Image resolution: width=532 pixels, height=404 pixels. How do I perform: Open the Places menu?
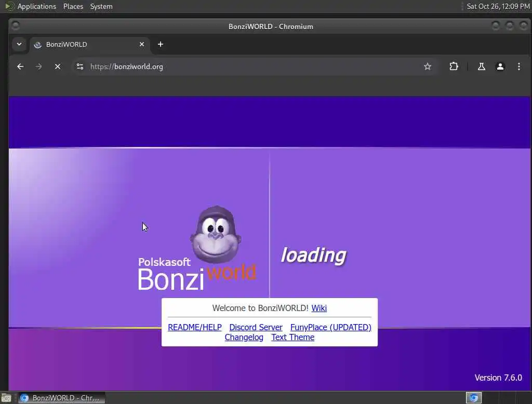click(73, 6)
